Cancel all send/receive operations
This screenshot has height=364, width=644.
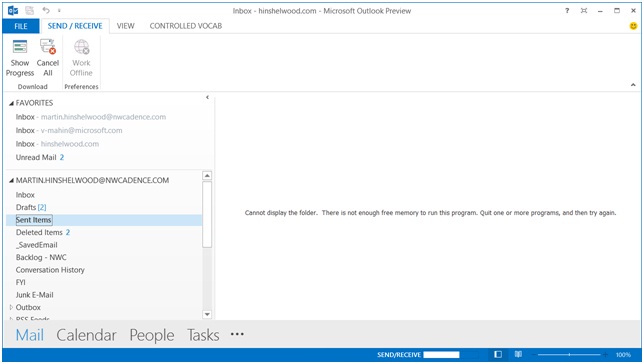[x=48, y=58]
